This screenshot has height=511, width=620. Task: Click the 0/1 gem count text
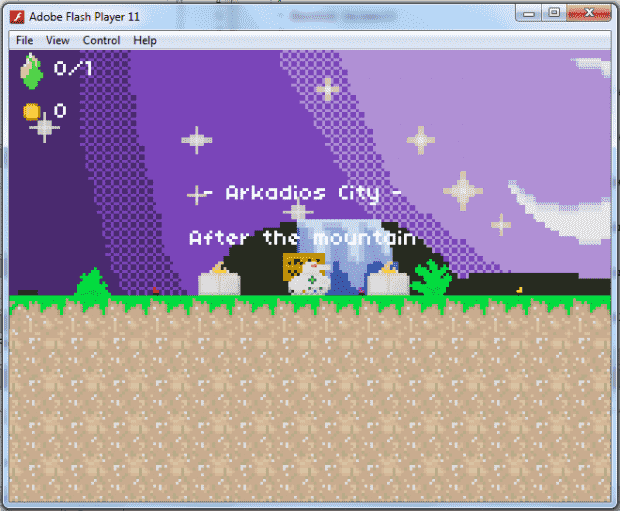(73, 68)
